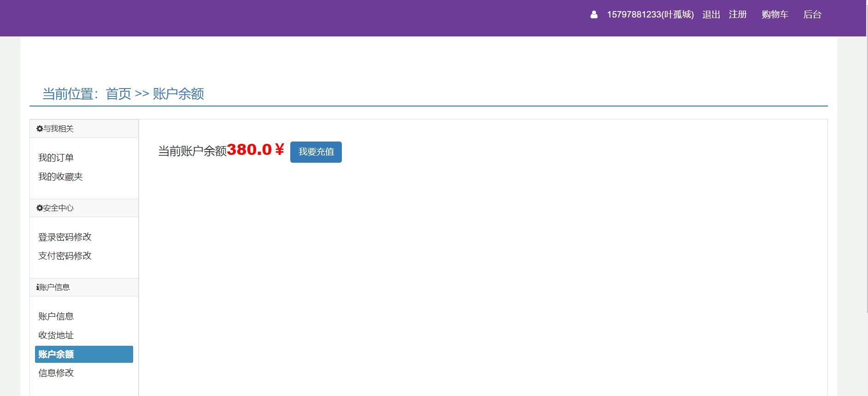
Task: Open 信息修改 in sidebar
Action: (56, 373)
